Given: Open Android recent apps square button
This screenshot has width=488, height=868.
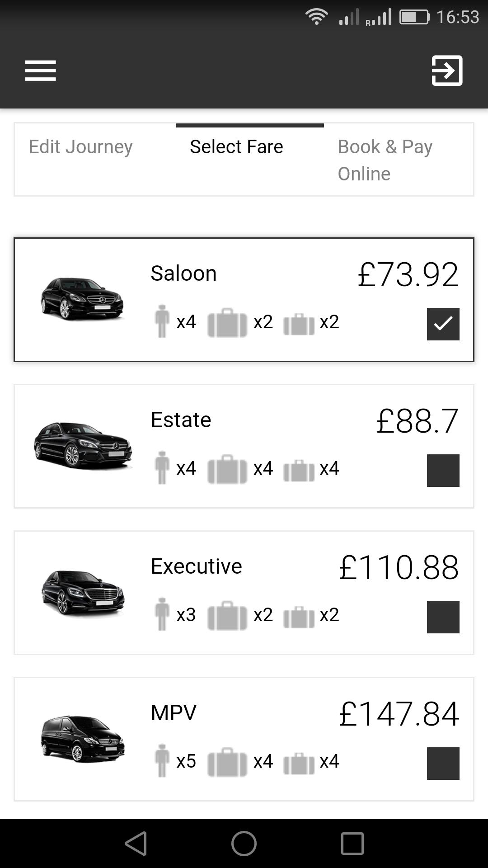Looking at the screenshot, I should pos(352,844).
